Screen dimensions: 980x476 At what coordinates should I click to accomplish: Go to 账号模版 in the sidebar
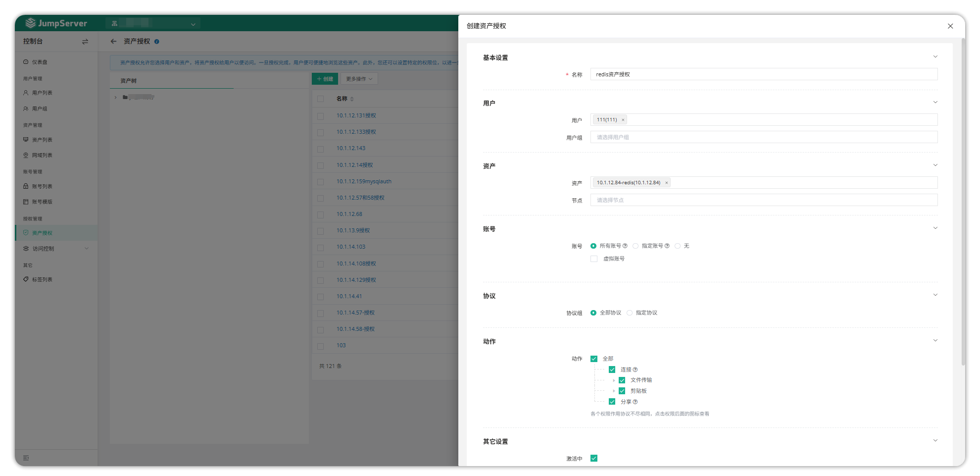click(x=42, y=202)
